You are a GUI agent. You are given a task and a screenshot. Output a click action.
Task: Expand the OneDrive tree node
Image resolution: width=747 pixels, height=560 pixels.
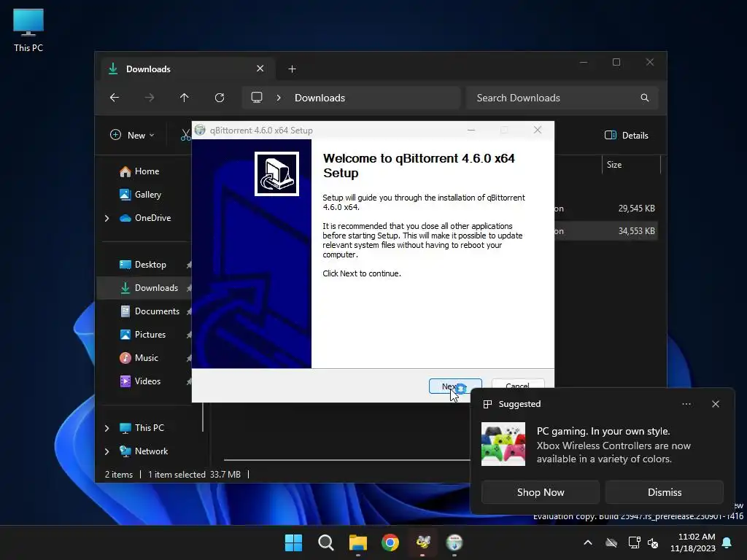point(107,218)
